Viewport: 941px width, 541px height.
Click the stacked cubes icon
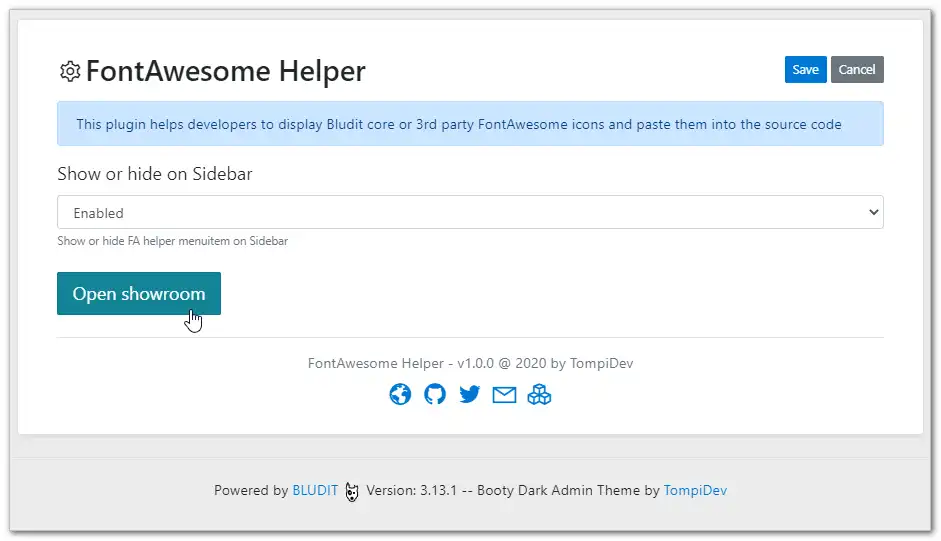pos(540,394)
